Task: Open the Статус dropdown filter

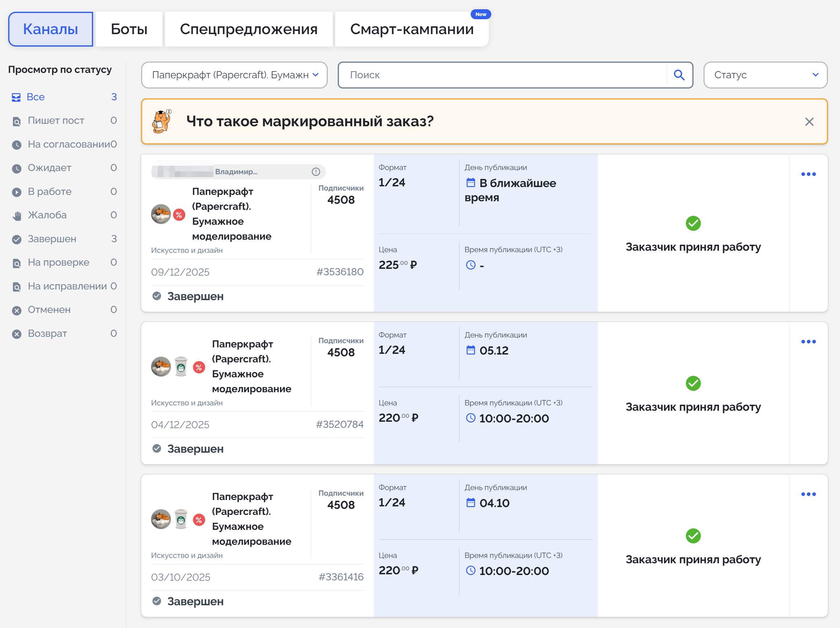Action: click(765, 75)
